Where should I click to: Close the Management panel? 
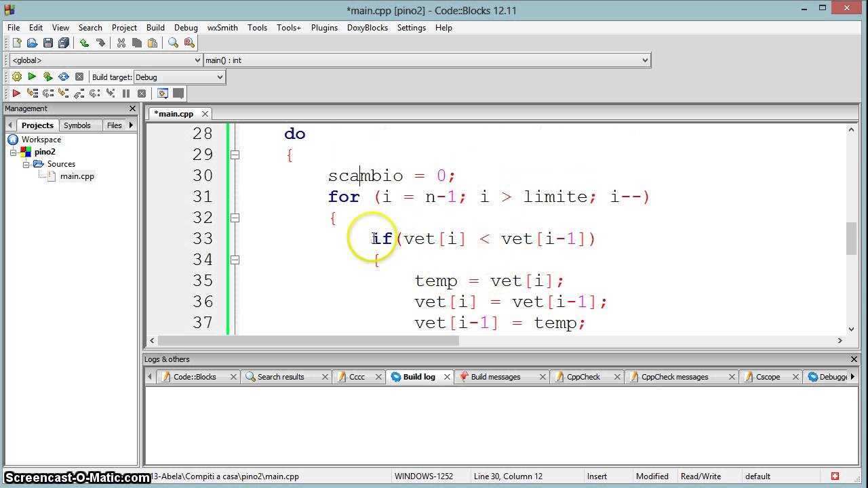coord(133,108)
